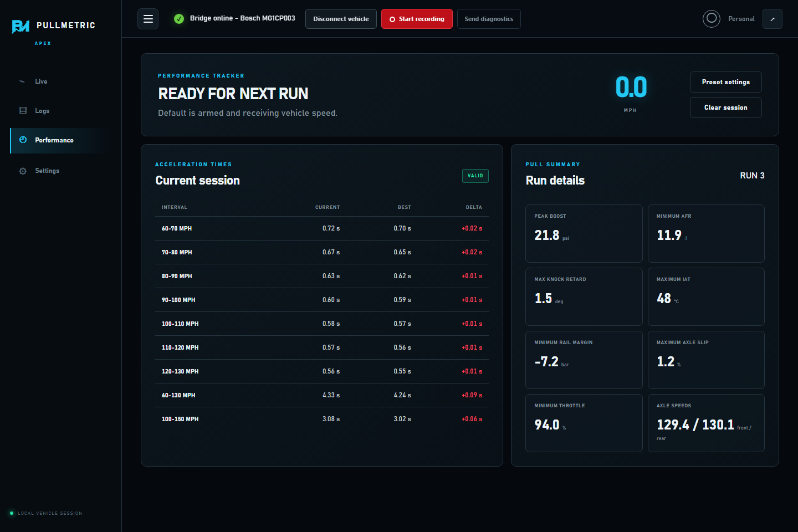Select the 100-110 MPH interval row
Screen dimensions: 798x532
tap(322, 324)
